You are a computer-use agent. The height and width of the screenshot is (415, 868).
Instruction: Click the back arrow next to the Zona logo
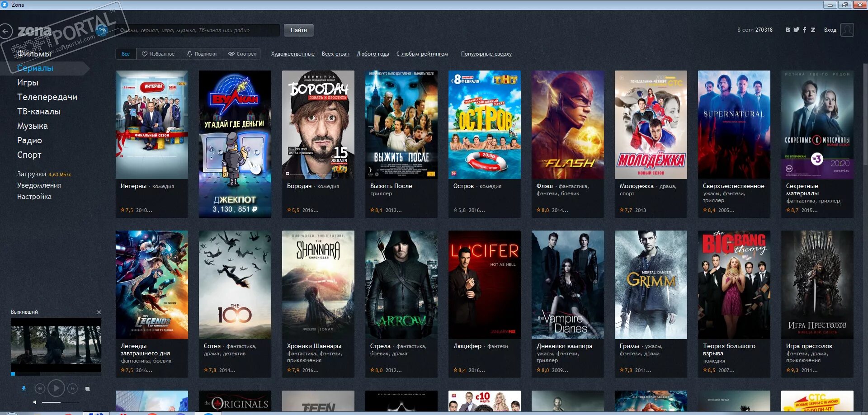click(x=6, y=31)
